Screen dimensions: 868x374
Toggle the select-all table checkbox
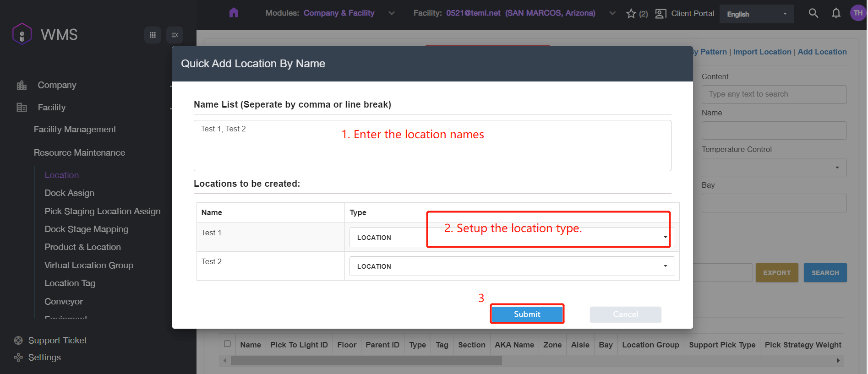point(227,344)
